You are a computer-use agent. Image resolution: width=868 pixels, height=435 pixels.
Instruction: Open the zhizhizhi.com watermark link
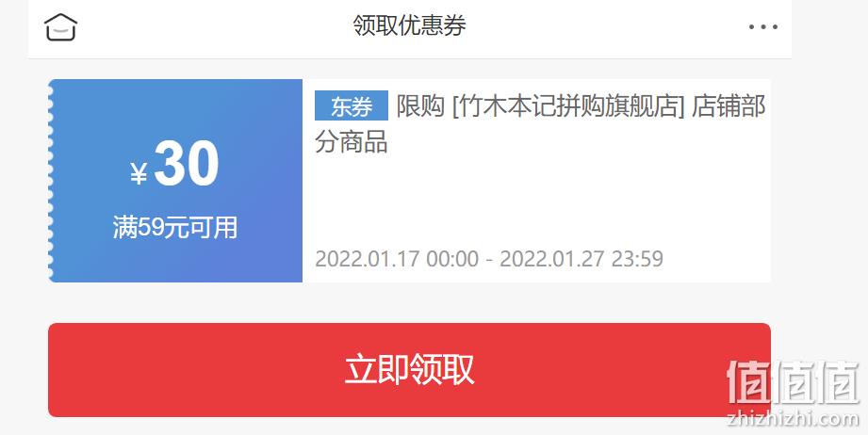point(793,419)
